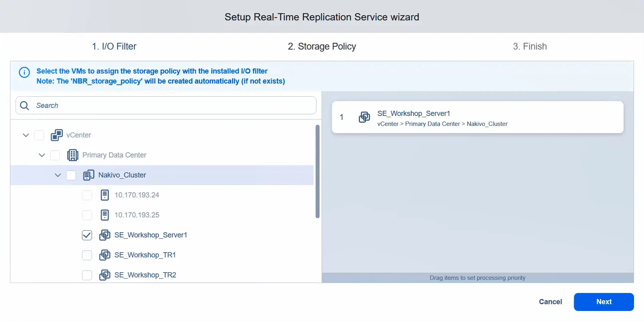
Task: Collapse the Primary Data Center node
Action: 42,155
